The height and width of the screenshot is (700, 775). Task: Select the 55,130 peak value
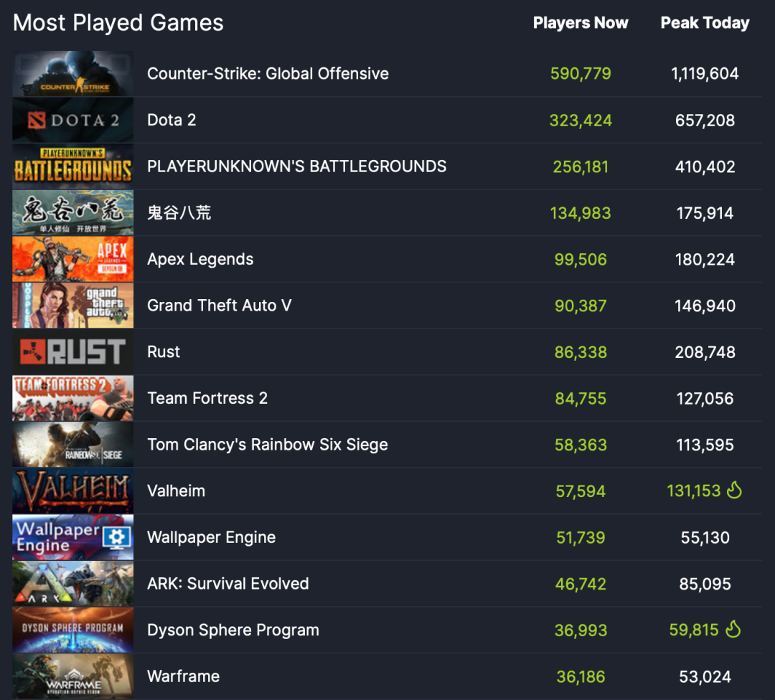tap(705, 539)
